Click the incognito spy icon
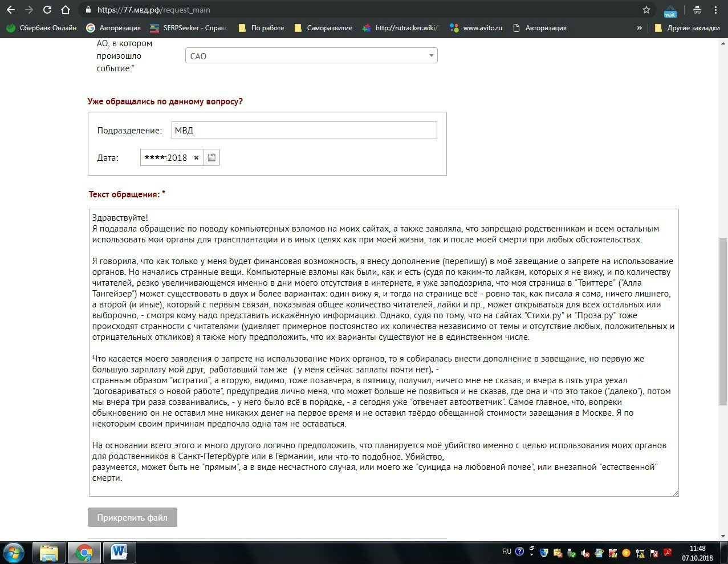 point(697,10)
